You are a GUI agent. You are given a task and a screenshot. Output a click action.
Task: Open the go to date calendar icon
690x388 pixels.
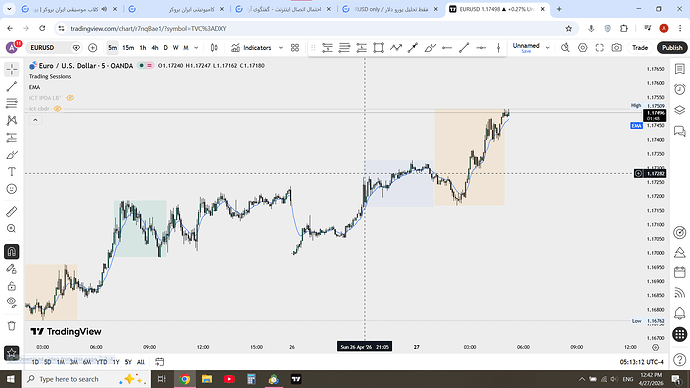(159, 362)
